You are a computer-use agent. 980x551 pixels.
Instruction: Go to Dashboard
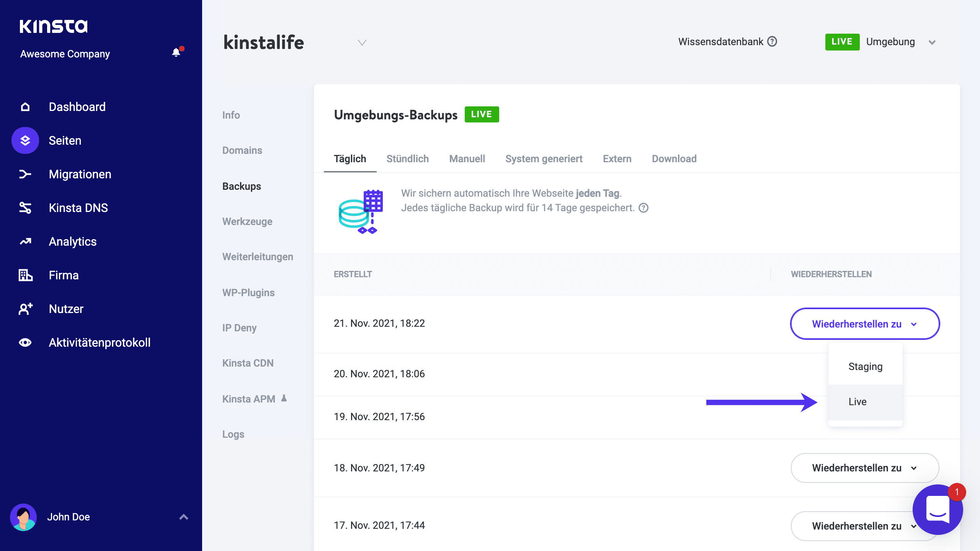[77, 107]
